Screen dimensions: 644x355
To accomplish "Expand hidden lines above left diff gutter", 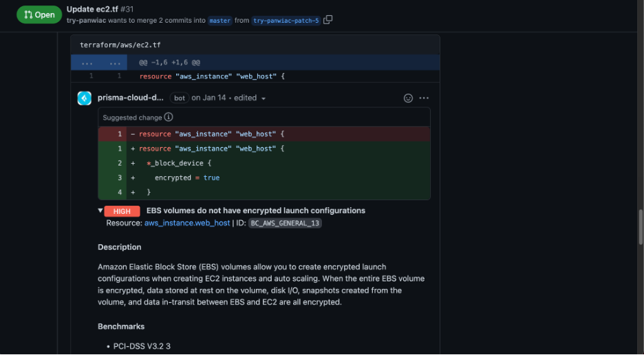I will pos(87,63).
